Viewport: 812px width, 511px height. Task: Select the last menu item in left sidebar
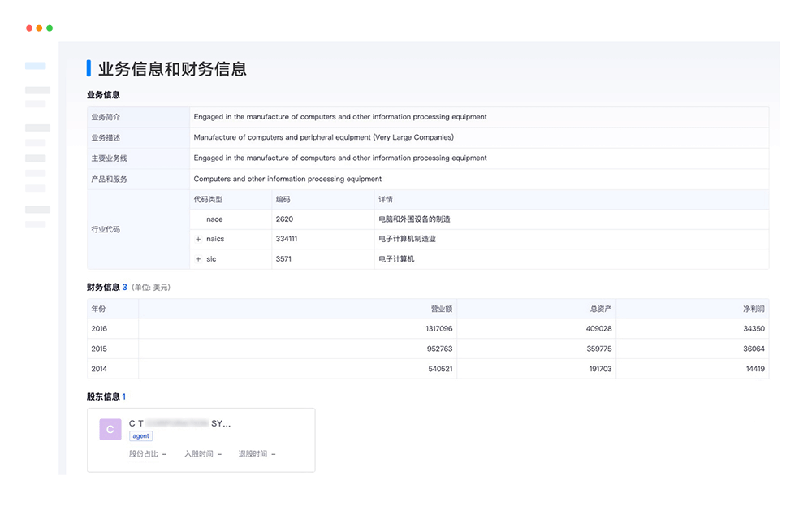(37, 224)
